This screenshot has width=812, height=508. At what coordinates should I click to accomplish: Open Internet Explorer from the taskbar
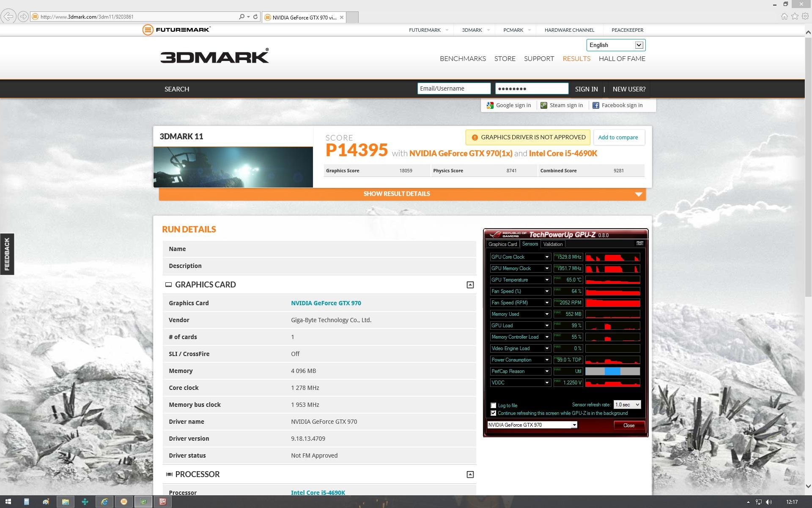point(104,502)
